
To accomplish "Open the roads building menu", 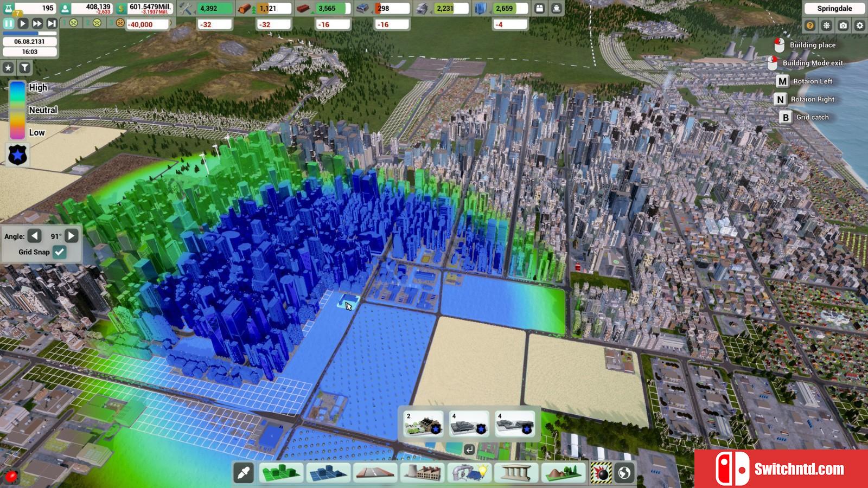I will pyautogui.click(x=375, y=473).
